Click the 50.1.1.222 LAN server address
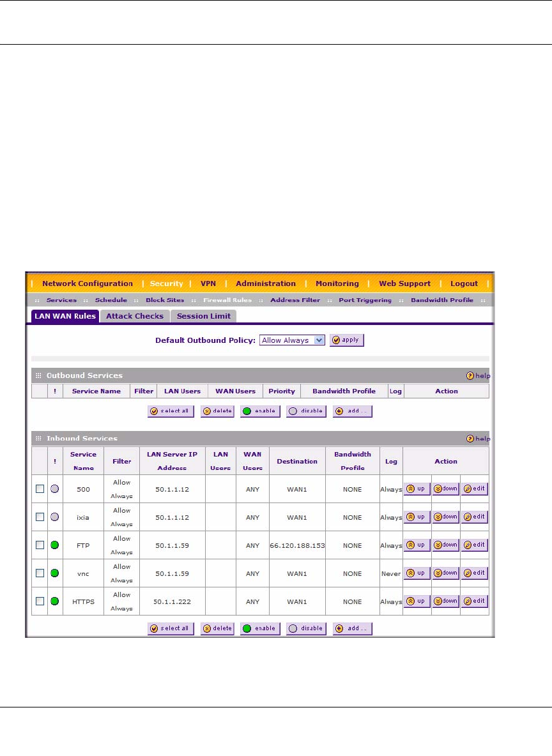 click(172, 601)
